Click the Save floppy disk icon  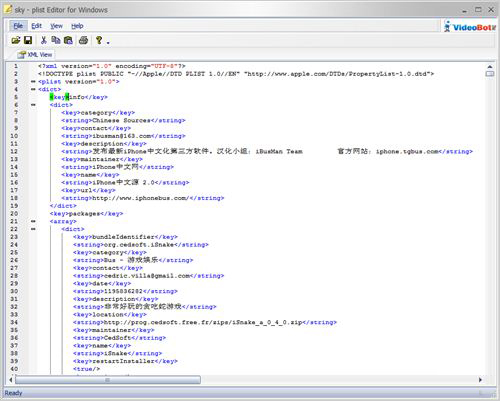coord(28,40)
